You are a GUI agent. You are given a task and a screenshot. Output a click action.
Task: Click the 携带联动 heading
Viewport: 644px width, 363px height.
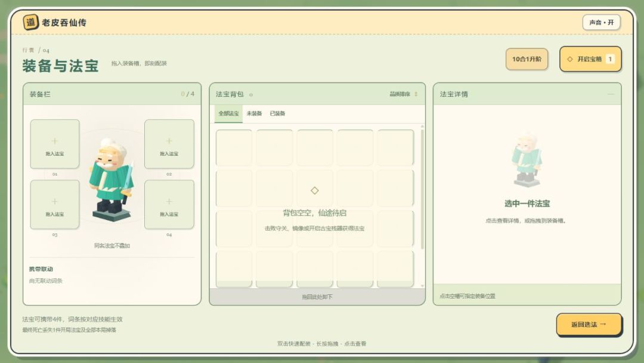[x=41, y=269]
